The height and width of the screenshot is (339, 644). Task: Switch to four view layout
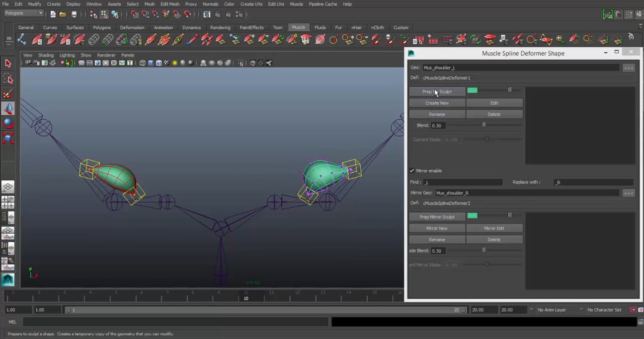tap(8, 202)
